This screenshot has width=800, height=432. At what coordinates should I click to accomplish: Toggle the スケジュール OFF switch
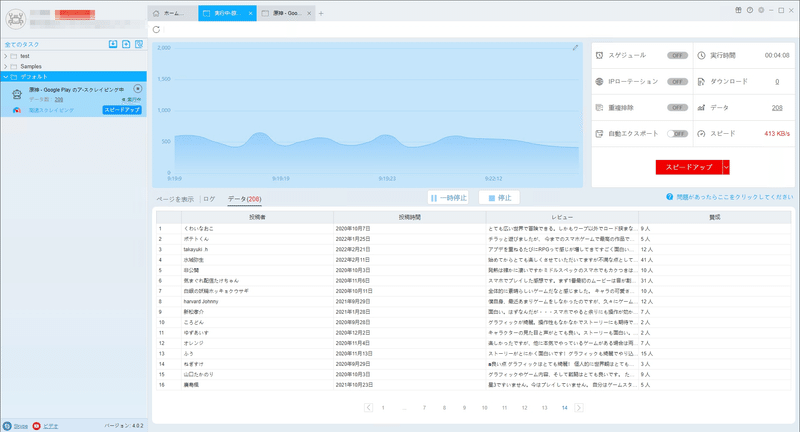coord(677,55)
